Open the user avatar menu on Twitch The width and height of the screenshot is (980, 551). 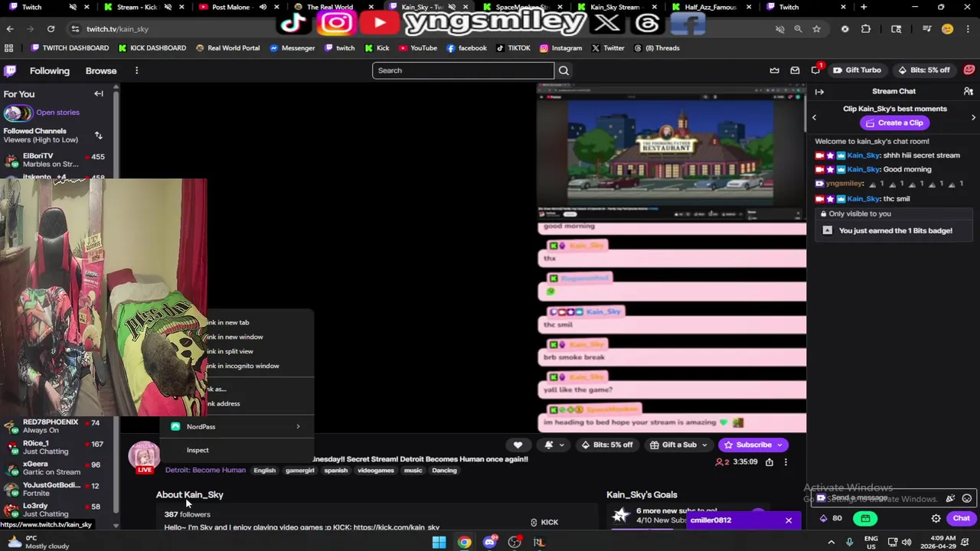[x=969, y=70]
